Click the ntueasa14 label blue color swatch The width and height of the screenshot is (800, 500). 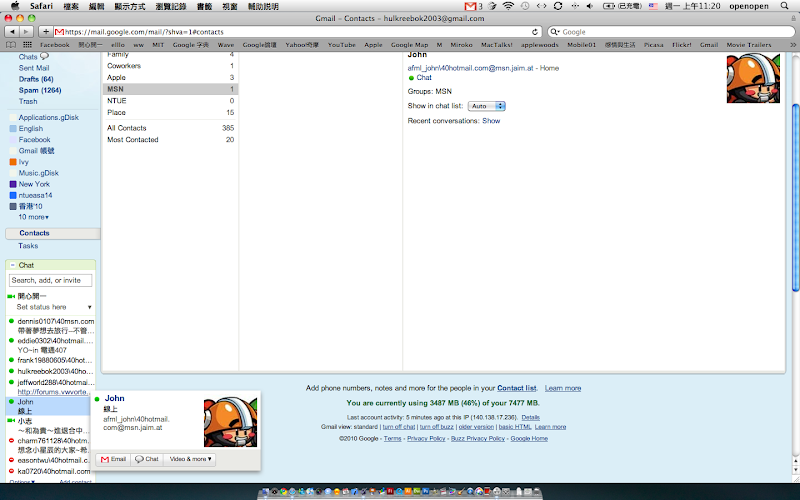pos(13,195)
